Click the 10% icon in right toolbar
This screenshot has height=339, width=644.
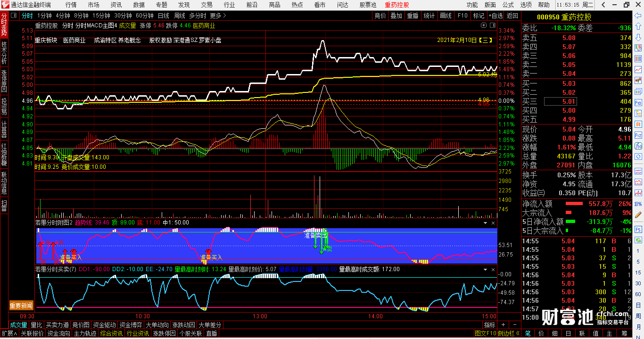[638, 204]
